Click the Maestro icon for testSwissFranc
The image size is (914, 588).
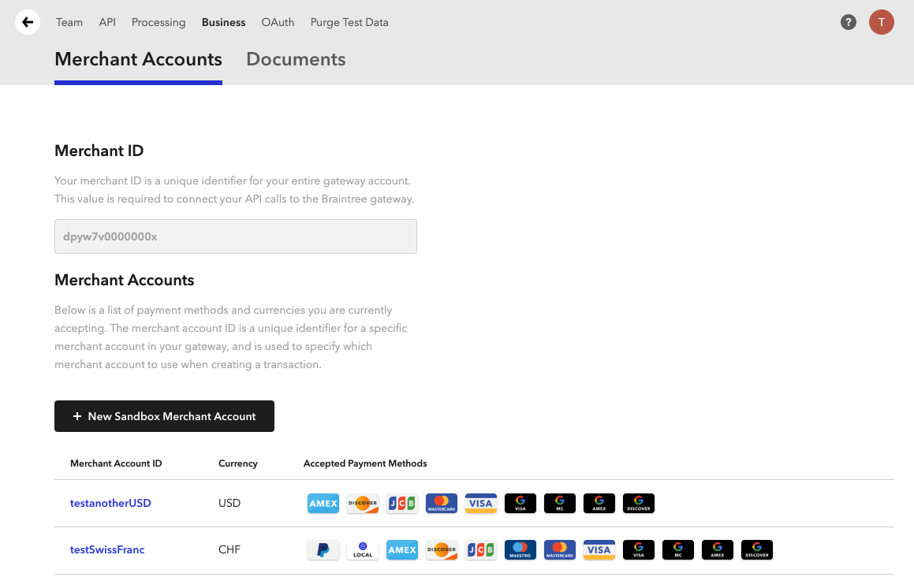(520, 549)
